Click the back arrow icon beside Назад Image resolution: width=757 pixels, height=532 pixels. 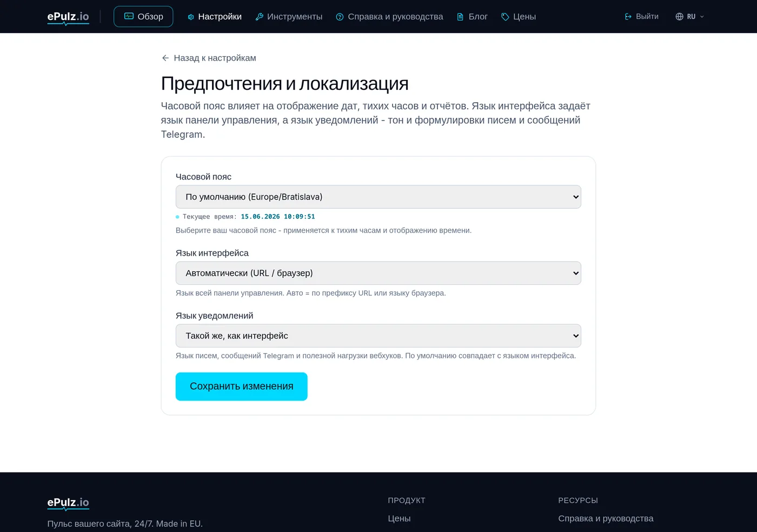[x=165, y=58]
